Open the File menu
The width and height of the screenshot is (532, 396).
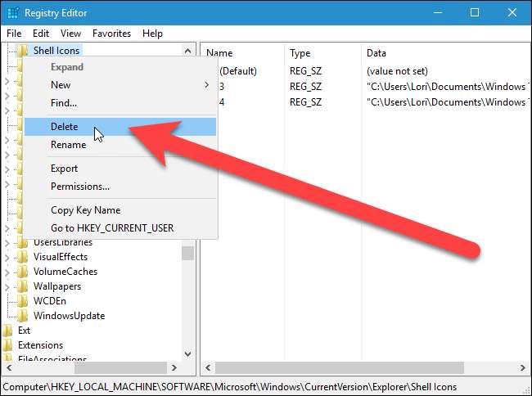pyautogui.click(x=14, y=34)
